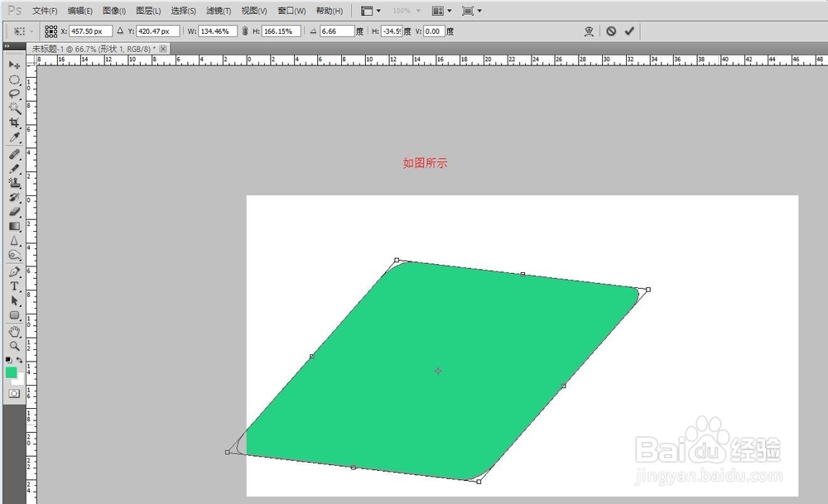Click the reference point location grid
This screenshot has height=504, width=828.
51,31
